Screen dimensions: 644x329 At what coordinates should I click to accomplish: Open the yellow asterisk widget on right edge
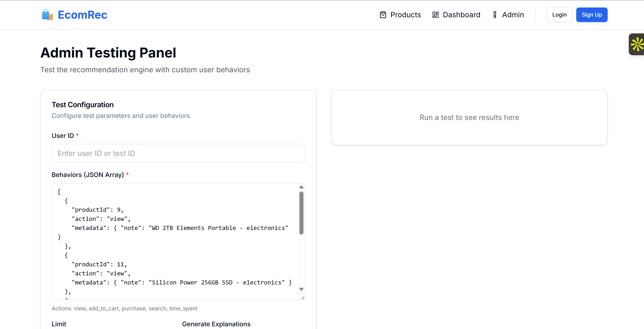tap(638, 44)
